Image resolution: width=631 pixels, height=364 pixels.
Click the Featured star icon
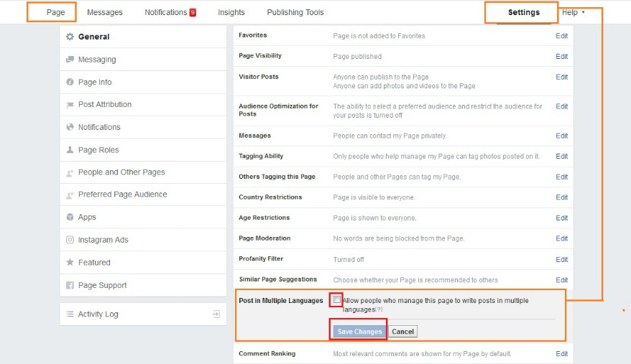point(70,263)
